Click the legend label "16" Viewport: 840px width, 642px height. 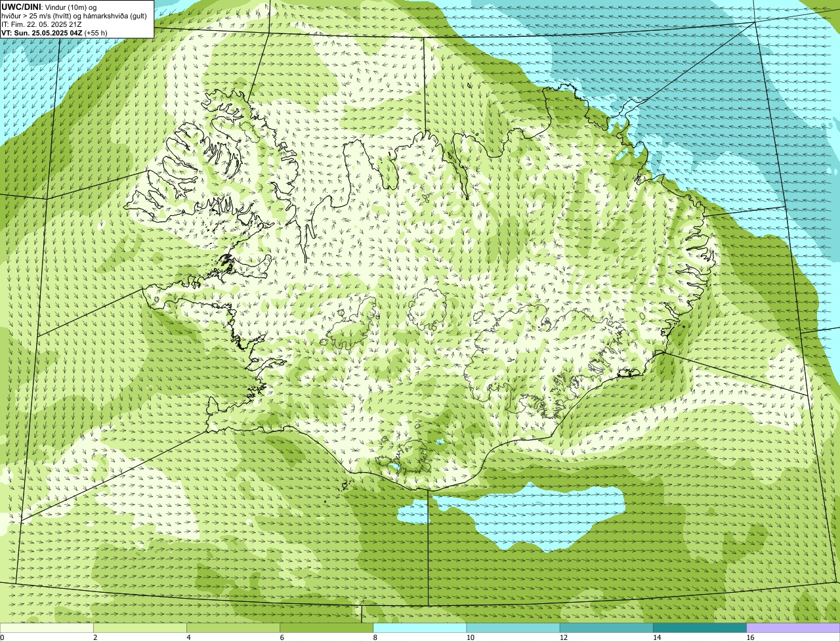750,637
